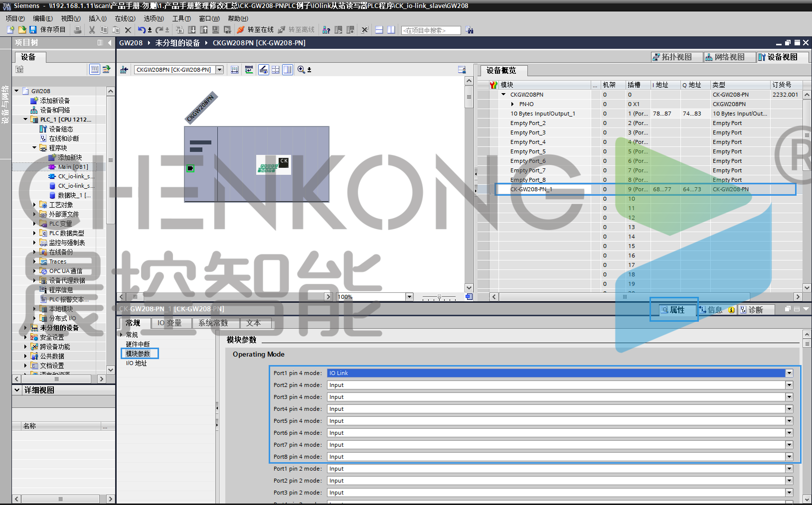
Task: Select 模块参数 in properties navigation
Action: [138, 354]
